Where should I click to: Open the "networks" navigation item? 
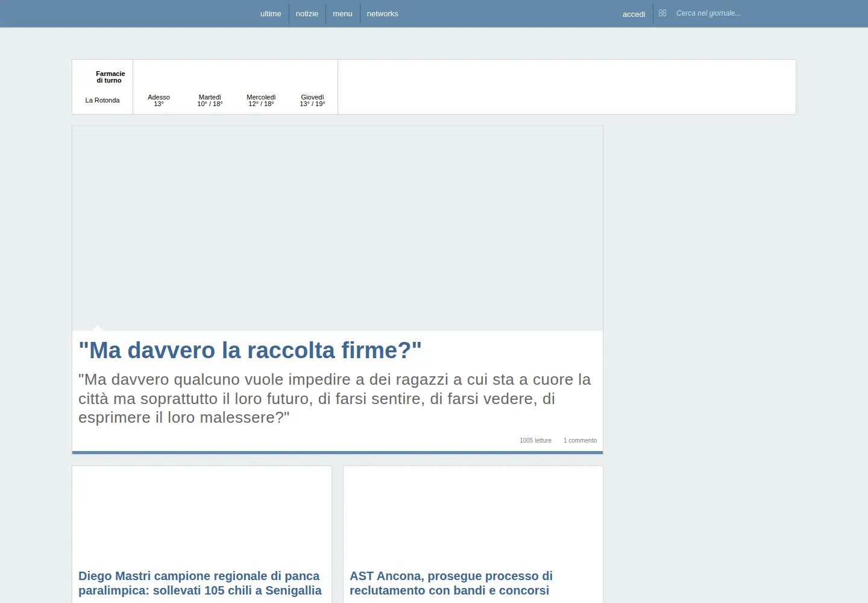tap(382, 13)
